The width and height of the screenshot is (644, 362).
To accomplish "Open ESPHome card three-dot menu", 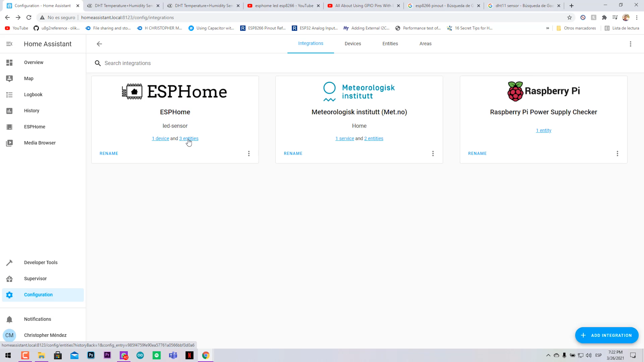I will point(249,154).
